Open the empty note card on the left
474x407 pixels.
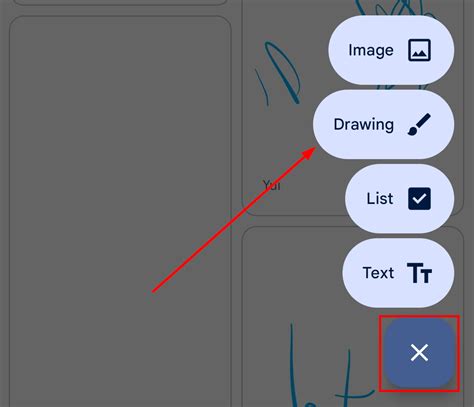tap(120, 211)
